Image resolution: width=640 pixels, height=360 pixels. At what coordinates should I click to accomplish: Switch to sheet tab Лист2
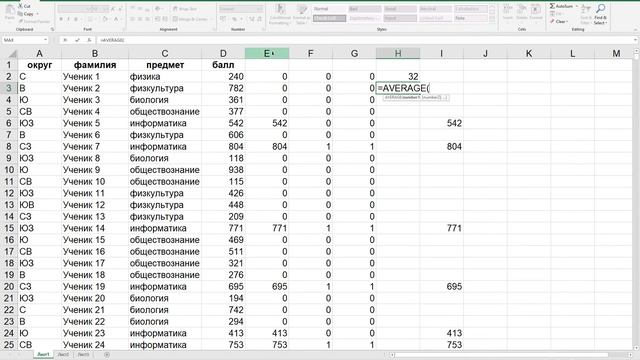click(x=63, y=355)
